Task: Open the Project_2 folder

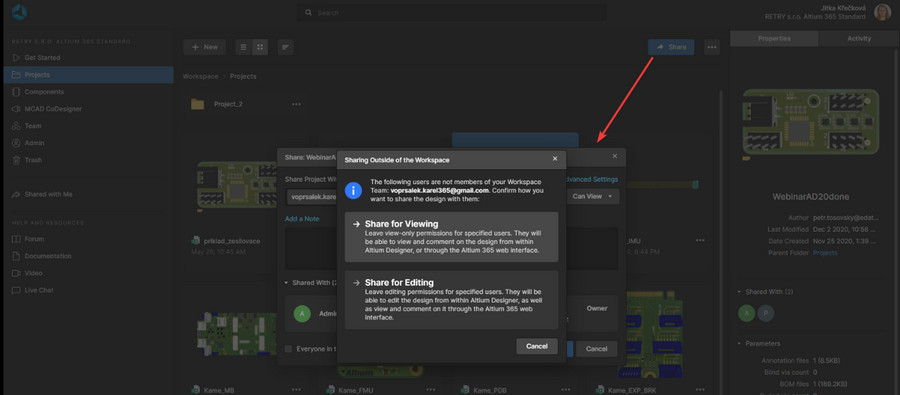Action: click(228, 104)
